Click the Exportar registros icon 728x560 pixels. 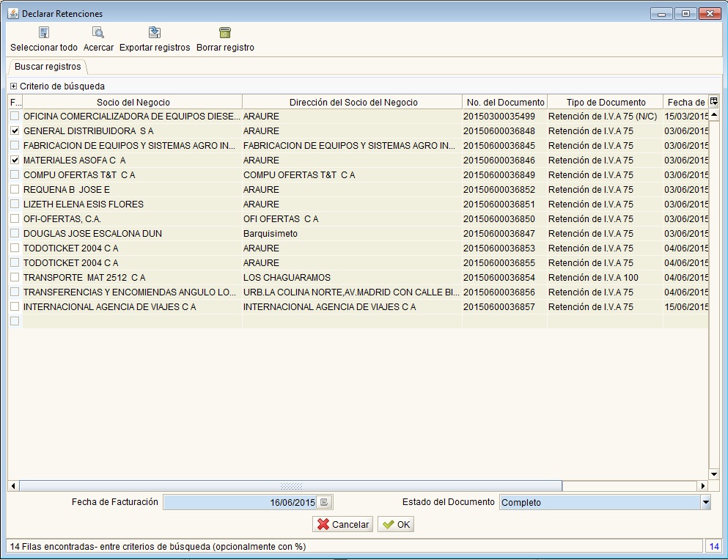coord(155,33)
